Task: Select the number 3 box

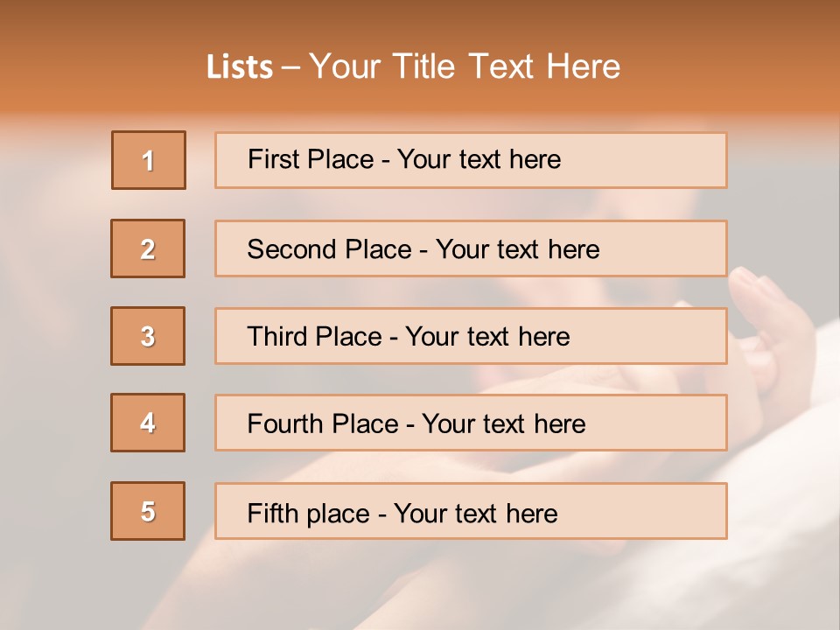Action: point(148,336)
